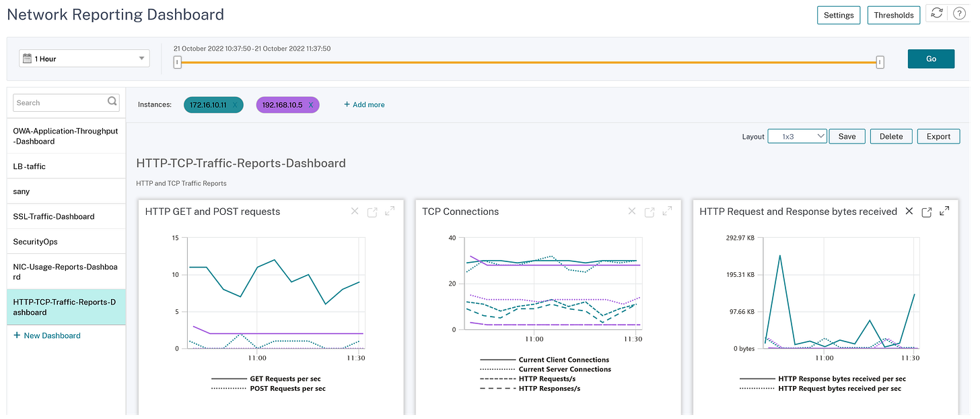Viewport: 980px width, 419px height.
Task: Click the 192.168.10.5 instance chip
Action: tap(287, 105)
